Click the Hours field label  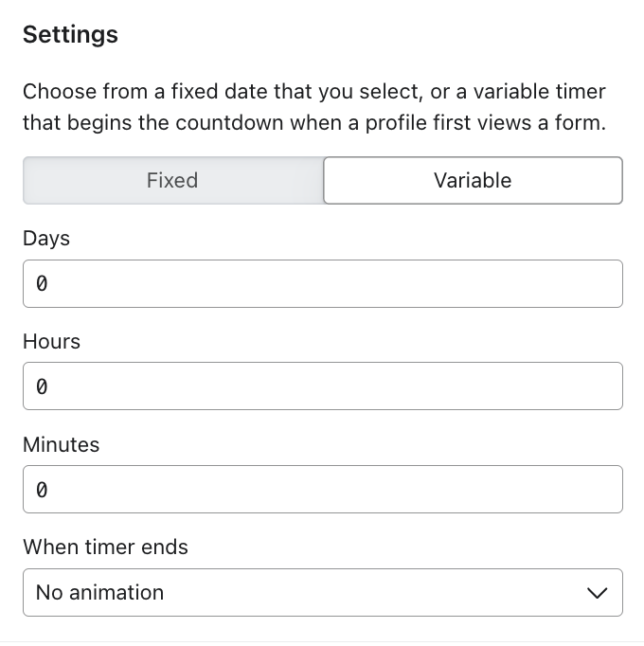51,341
